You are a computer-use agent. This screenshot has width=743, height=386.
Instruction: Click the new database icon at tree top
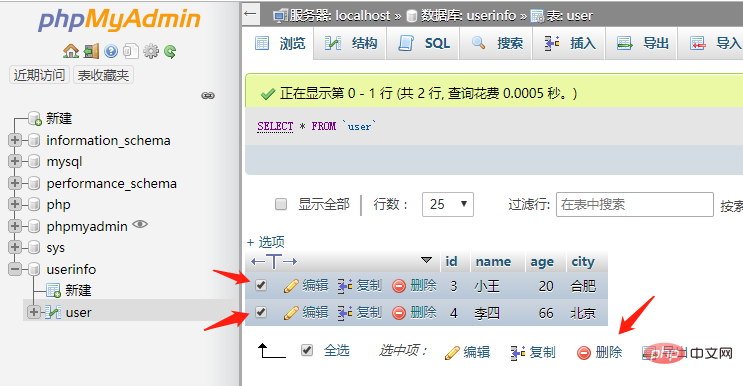pyautogui.click(x=35, y=118)
